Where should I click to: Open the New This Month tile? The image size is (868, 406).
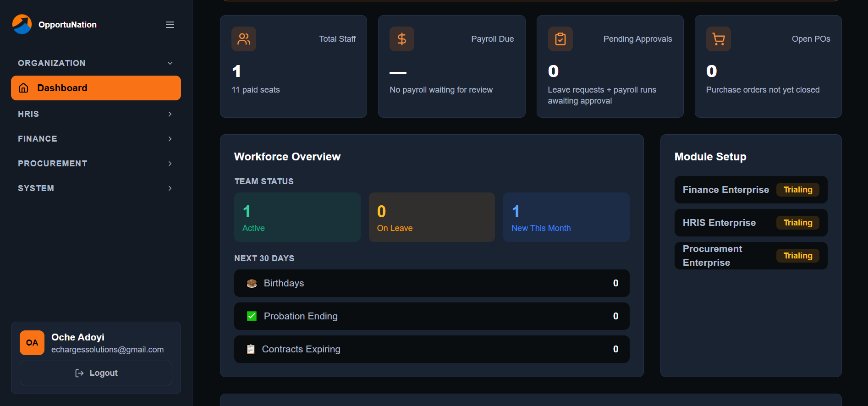[566, 217]
